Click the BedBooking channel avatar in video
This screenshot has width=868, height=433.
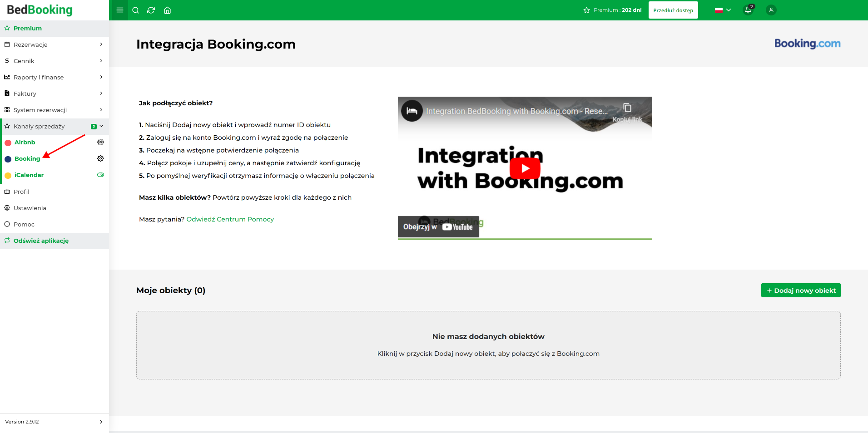coord(412,111)
